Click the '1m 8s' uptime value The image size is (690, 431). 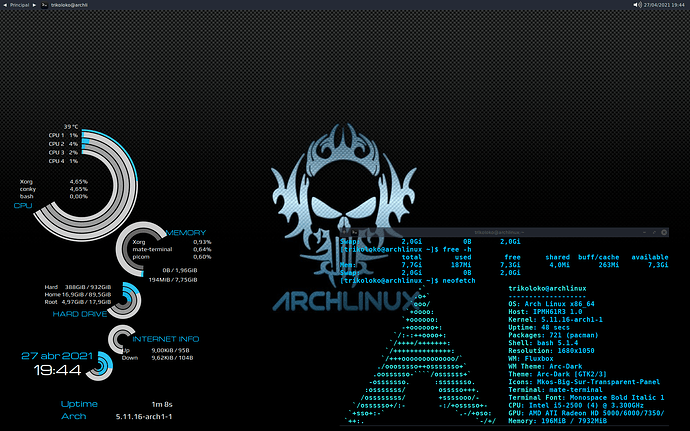click(162, 404)
